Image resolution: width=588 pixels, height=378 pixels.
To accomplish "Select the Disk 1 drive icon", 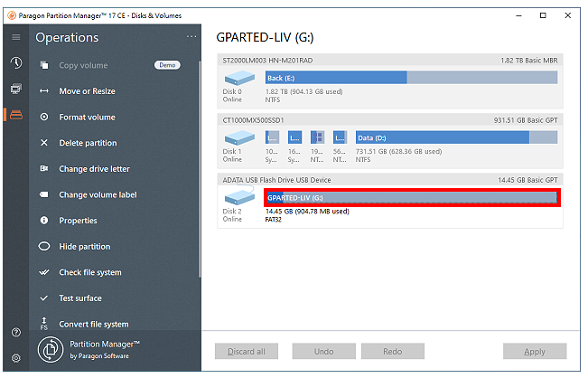I will tap(239, 138).
